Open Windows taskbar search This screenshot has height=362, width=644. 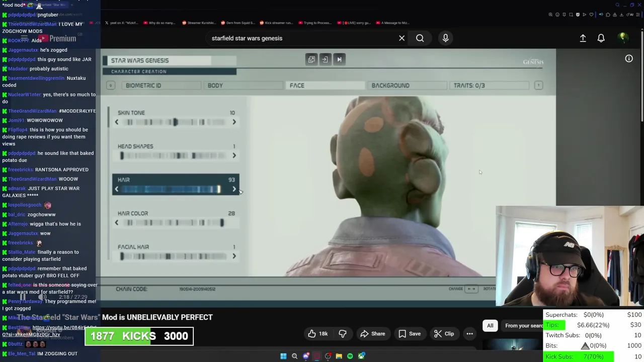click(x=294, y=356)
